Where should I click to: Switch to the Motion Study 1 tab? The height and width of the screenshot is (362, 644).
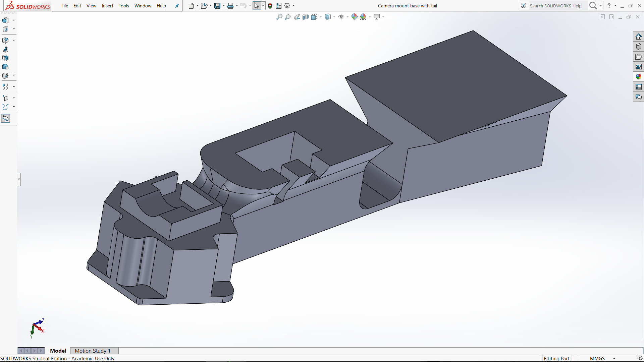93,351
